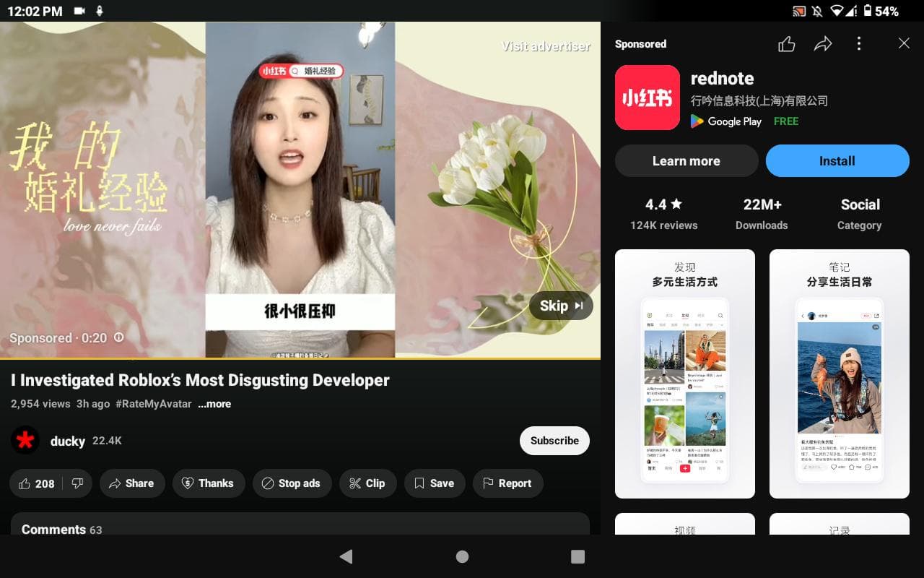
Task: Open ducky channel avatar
Action: coord(25,440)
